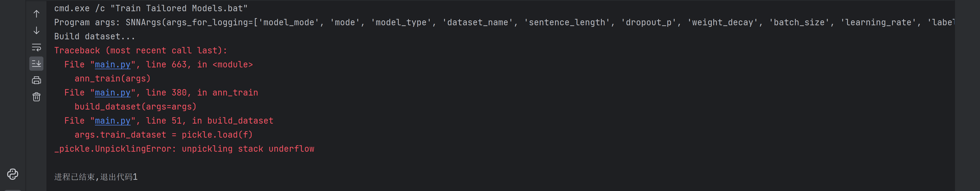Print the console output
The image size is (980, 191).
pos(36,80)
